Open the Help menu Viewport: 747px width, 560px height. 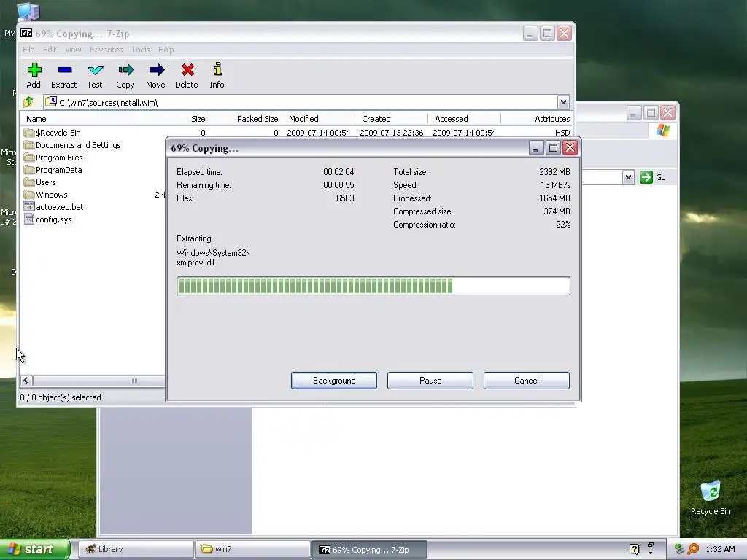pos(166,50)
